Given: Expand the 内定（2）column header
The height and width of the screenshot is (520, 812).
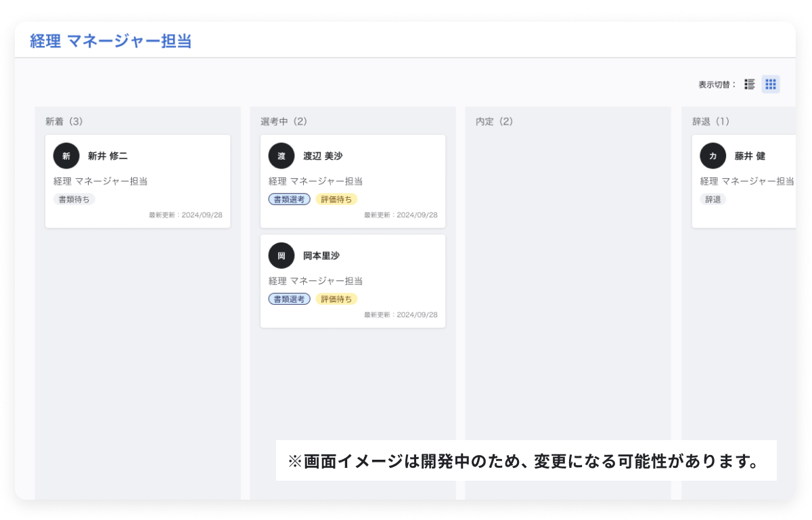Looking at the screenshot, I should [x=494, y=121].
